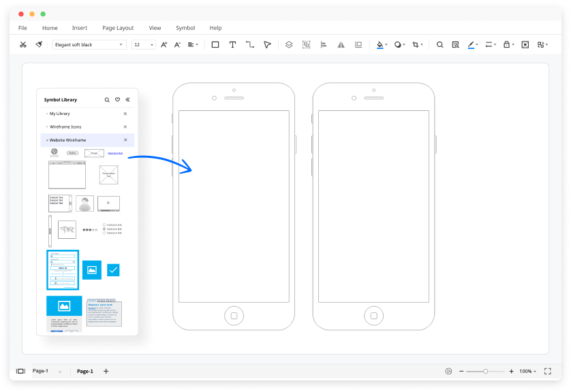Open the font theme Elegant soft black dropdown
The image size is (571, 392).
[89, 44]
